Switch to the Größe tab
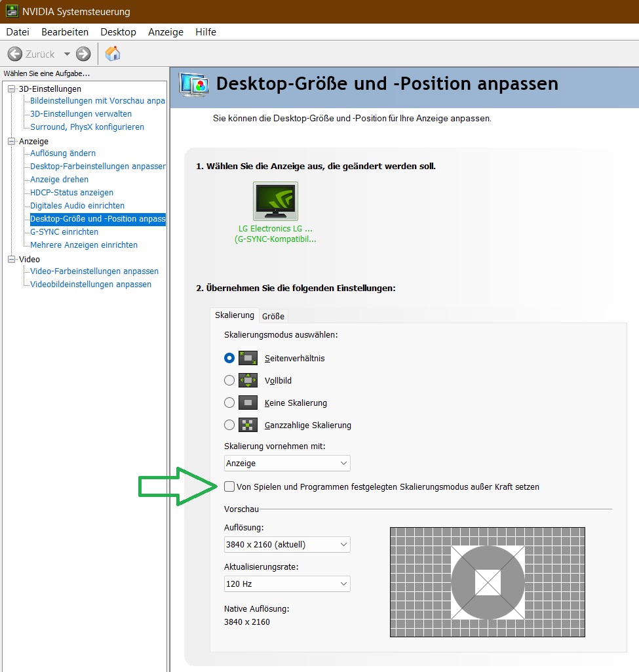 point(273,315)
